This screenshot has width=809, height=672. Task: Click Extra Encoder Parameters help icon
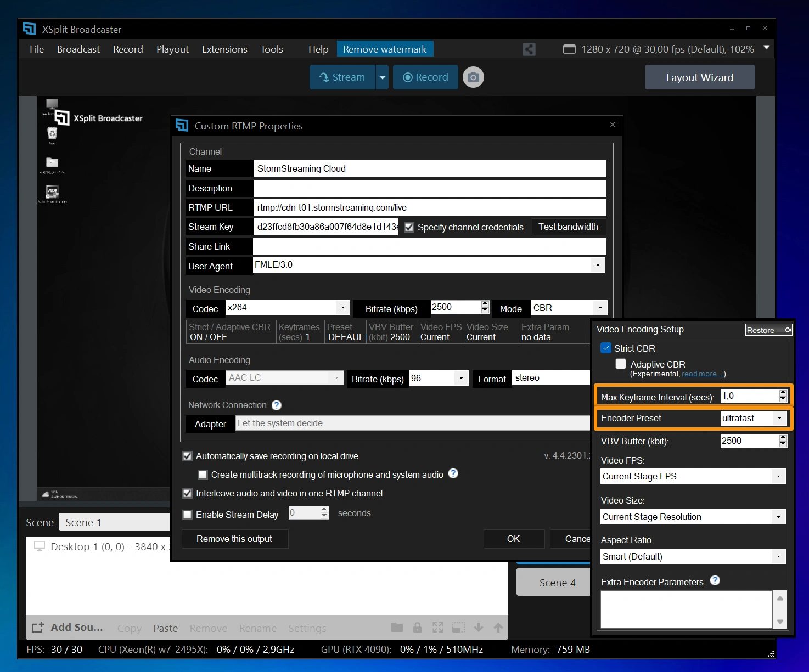click(x=715, y=580)
